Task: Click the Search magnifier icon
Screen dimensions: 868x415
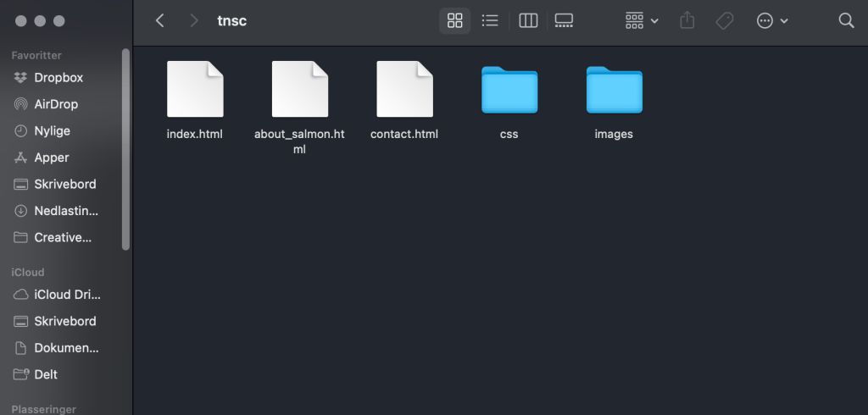Action: coord(846,20)
